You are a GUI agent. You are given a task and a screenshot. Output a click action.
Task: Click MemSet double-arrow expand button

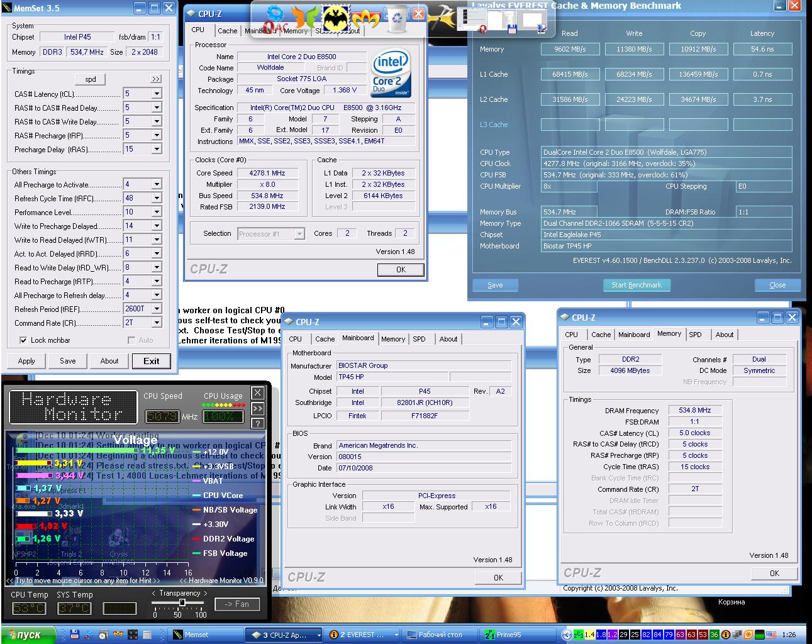pos(155,79)
